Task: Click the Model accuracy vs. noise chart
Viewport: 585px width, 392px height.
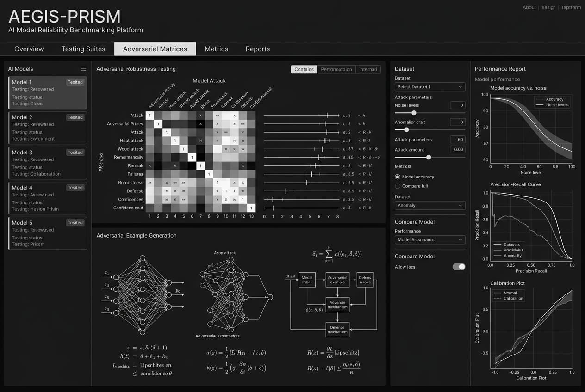Action: tap(531, 129)
